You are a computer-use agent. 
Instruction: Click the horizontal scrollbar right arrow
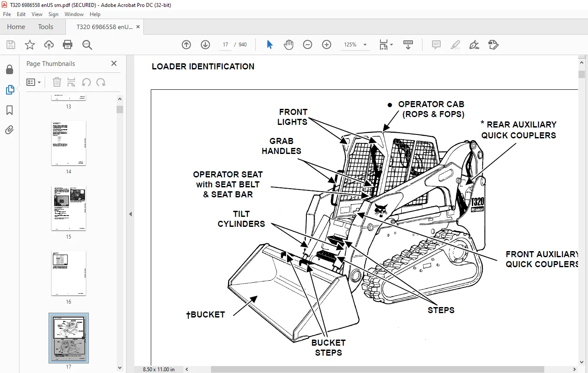pyautogui.click(x=575, y=369)
